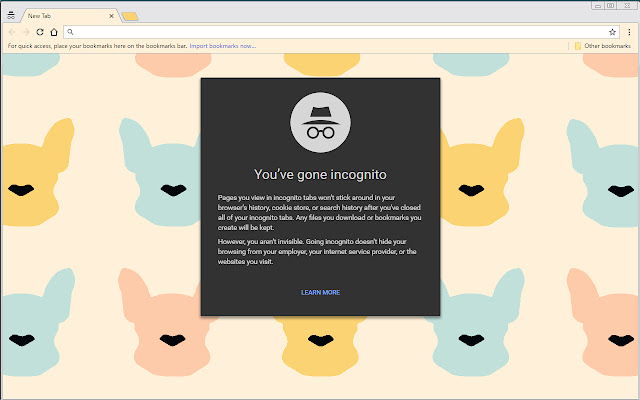Close the New Tab tab
The width and height of the screenshot is (640, 400).
tap(110, 17)
